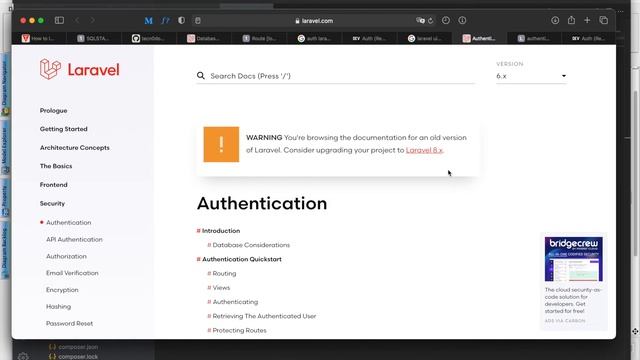Click the clock history toolbar icon
The image size is (640, 360).
446,20
